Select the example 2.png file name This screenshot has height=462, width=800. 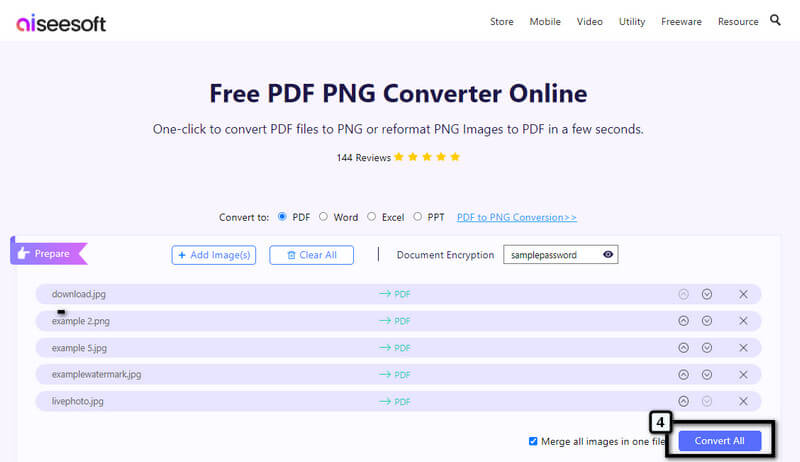[x=81, y=321]
